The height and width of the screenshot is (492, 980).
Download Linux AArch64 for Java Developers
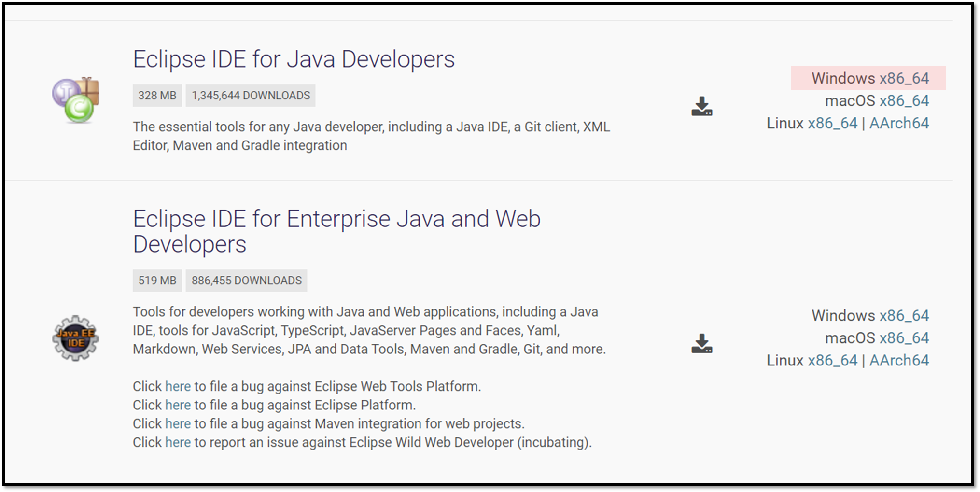(899, 123)
